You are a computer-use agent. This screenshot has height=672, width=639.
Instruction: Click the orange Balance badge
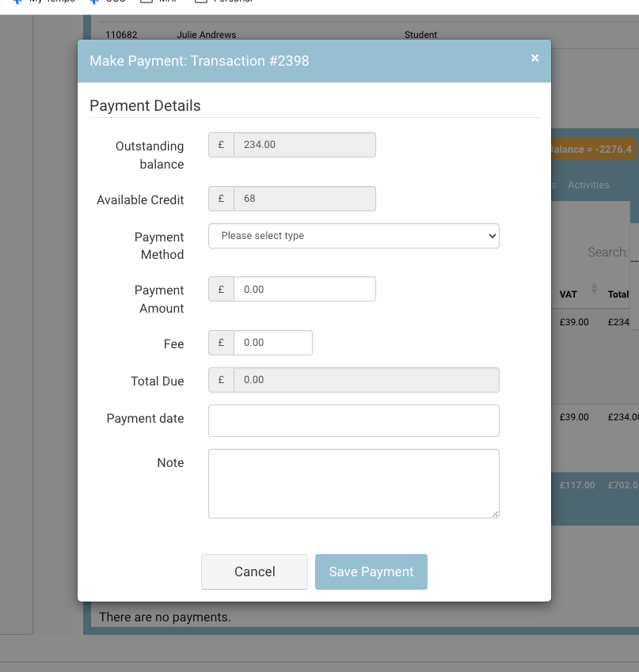[592, 149]
